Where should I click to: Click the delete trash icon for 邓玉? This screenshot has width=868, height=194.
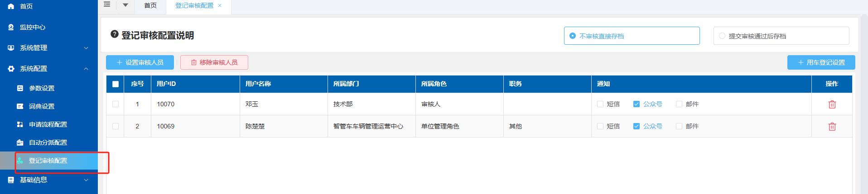[x=832, y=104]
